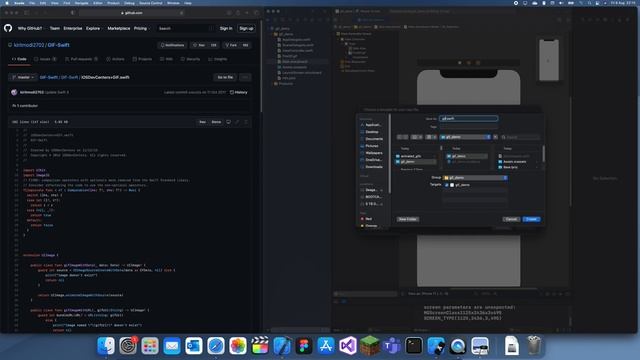Viewport: 640px width, 360px height.
Task: Fork the GIF-Swift repository
Action: (x=232, y=45)
